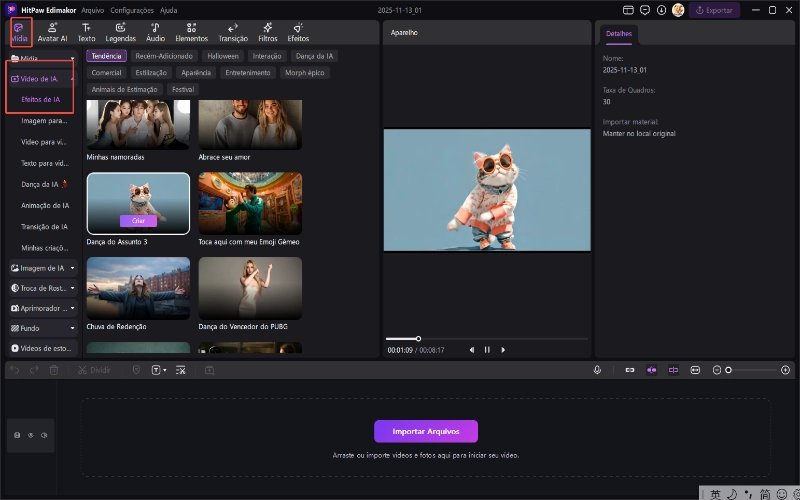
Task: Open the Legendas subtitles panel
Action: [x=120, y=31]
